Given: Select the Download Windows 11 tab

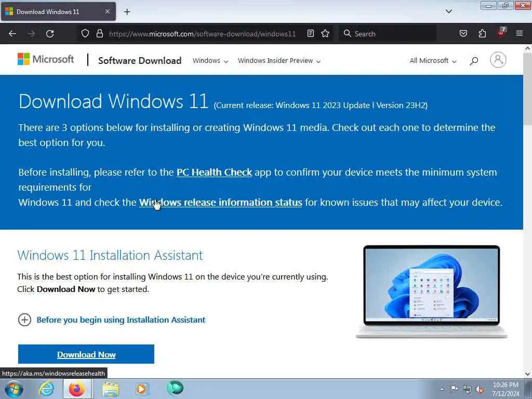Looking at the screenshot, I should point(58,12).
